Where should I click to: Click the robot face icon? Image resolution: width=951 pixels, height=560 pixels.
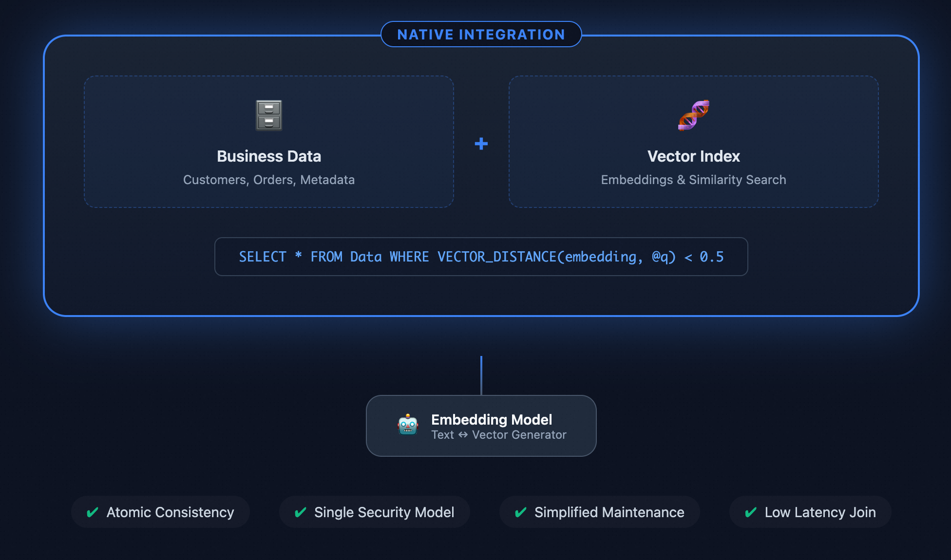(408, 425)
